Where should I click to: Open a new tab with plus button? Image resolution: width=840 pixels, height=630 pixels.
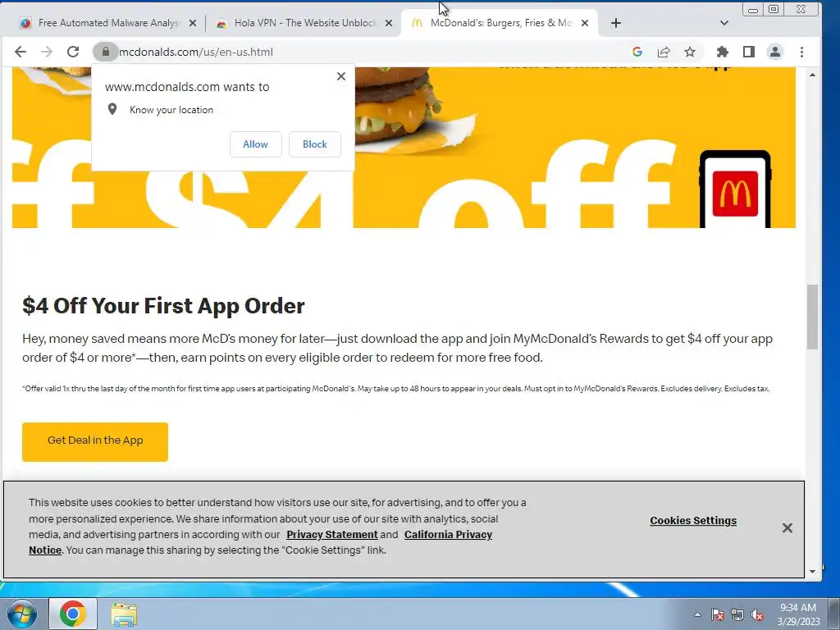616,23
